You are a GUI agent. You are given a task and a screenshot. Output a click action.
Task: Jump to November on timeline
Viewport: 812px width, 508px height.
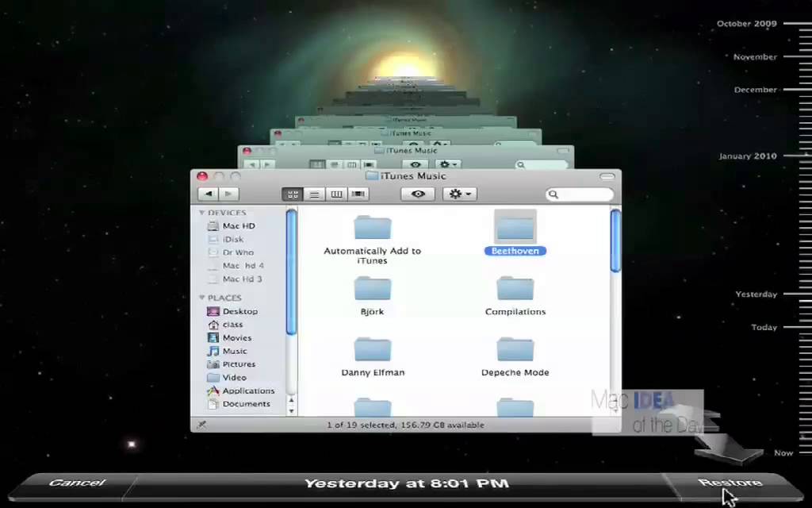tap(755, 57)
